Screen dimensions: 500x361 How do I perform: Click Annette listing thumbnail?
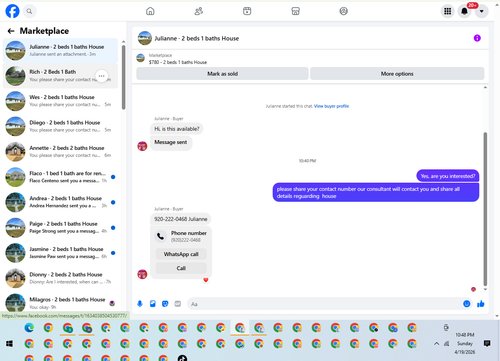pyautogui.click(x=15, y=152)
